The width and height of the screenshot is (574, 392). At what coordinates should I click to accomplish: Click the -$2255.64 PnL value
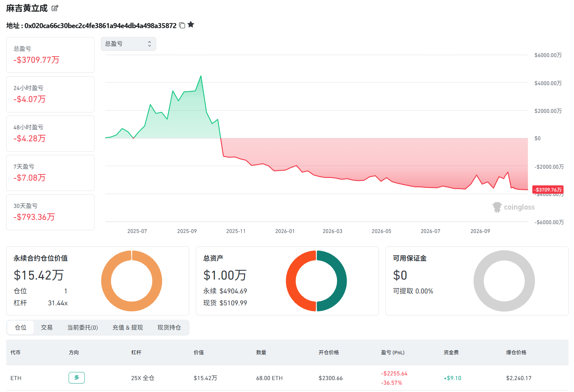click(x=394, y=374)
